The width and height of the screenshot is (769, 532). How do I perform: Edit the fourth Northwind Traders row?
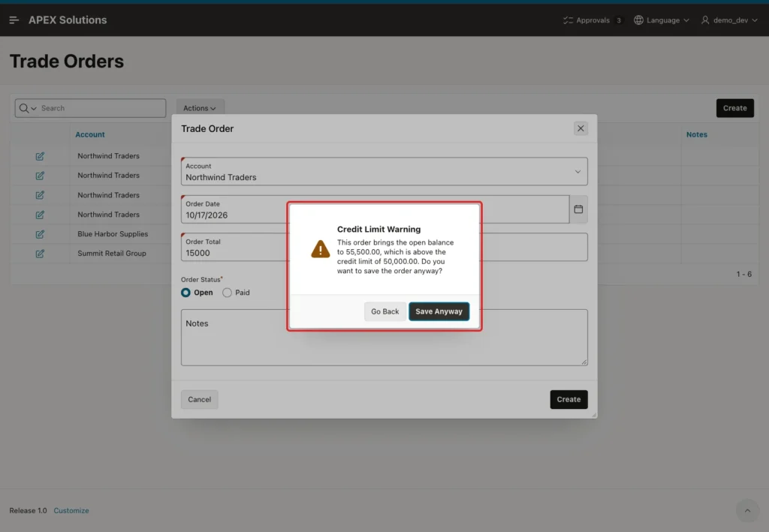[x=40, y=215]
